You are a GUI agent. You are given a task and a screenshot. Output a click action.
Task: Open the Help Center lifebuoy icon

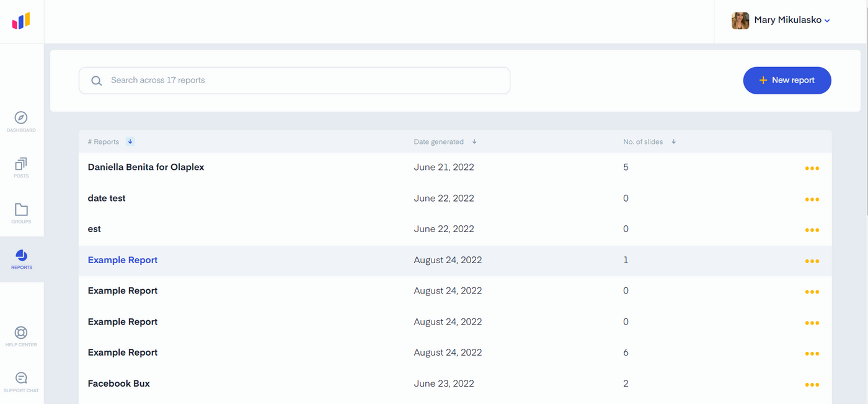pos(21,333)
